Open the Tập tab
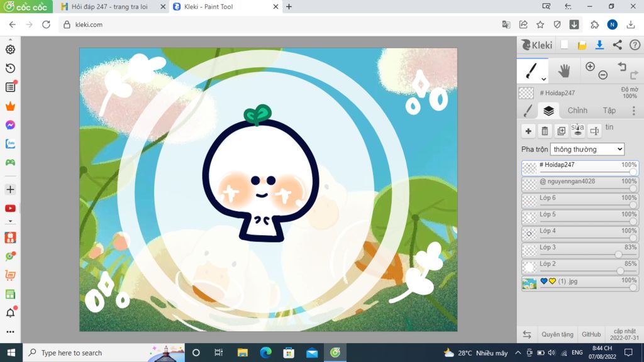The width and height of the screenshot is (644, 362). click(609, 111)
